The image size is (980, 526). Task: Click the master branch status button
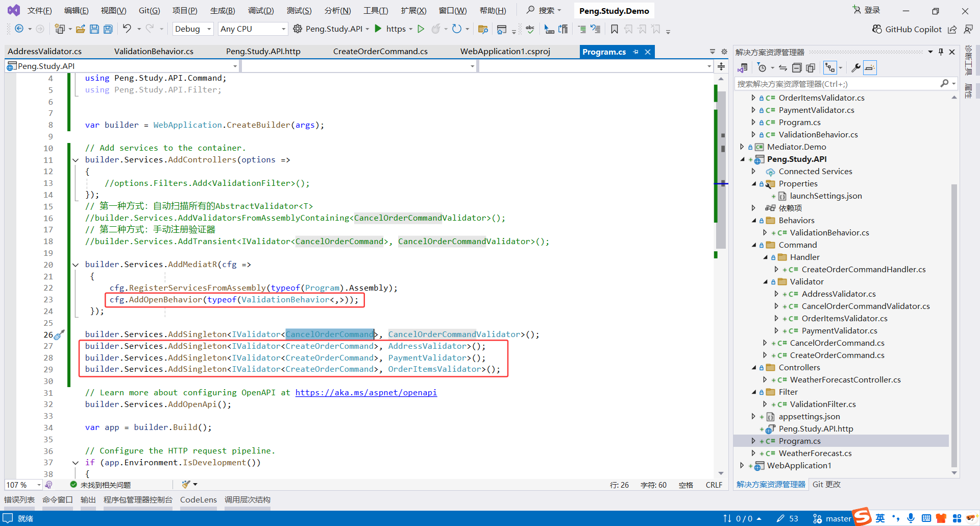click(832, 518)
